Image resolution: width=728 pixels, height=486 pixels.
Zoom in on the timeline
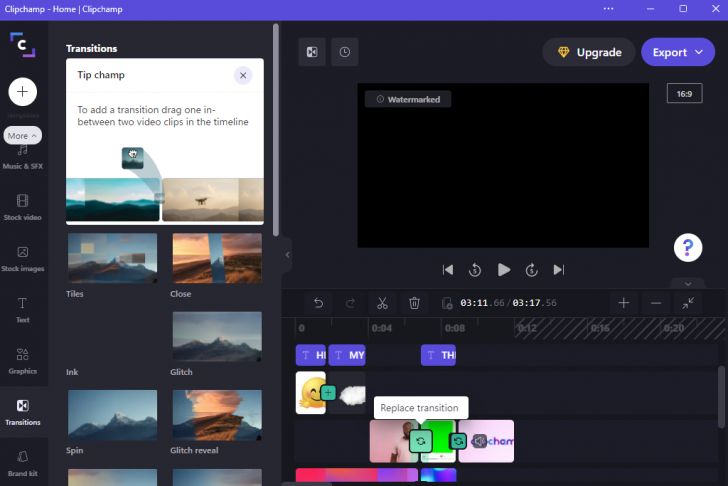point(623,302)
